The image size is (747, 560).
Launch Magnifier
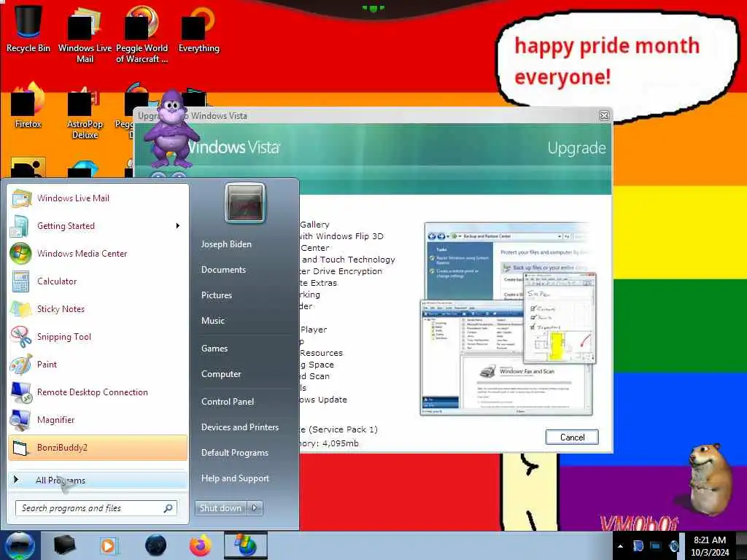click(x=98, y=419)
